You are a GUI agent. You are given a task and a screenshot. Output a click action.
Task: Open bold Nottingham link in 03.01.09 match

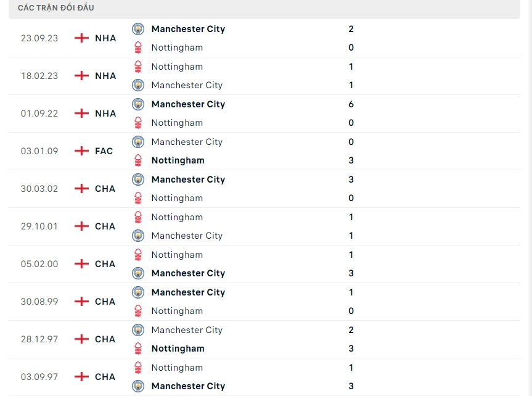coord(178,160)
